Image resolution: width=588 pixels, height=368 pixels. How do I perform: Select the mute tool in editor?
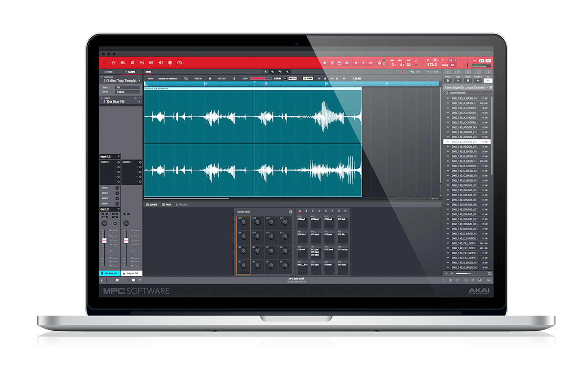click(x=288, y=72)
